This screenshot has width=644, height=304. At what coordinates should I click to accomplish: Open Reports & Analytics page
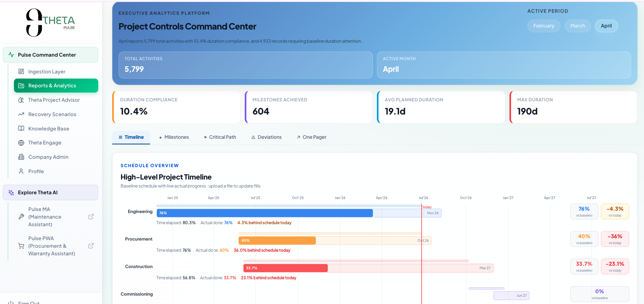coord(56,86)
